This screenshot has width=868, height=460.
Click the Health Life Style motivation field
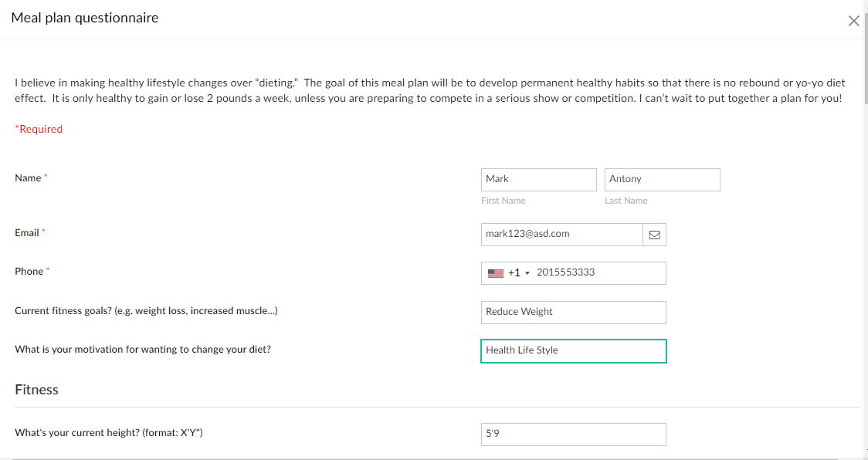tap(573, 350)
